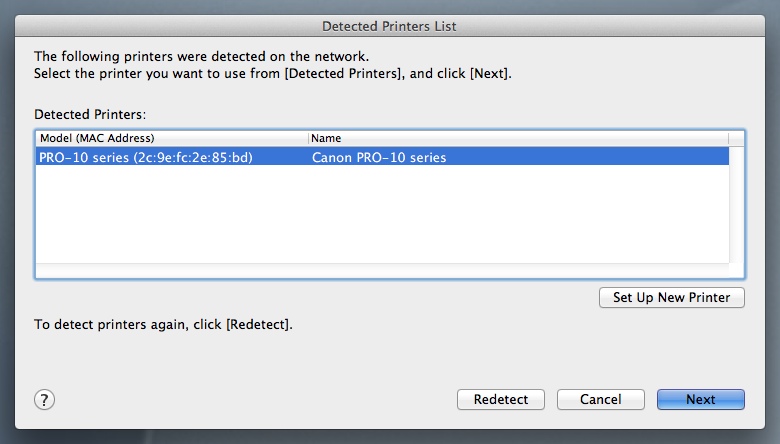Click the Detected Printers List title bar

(x=390, y=25)
